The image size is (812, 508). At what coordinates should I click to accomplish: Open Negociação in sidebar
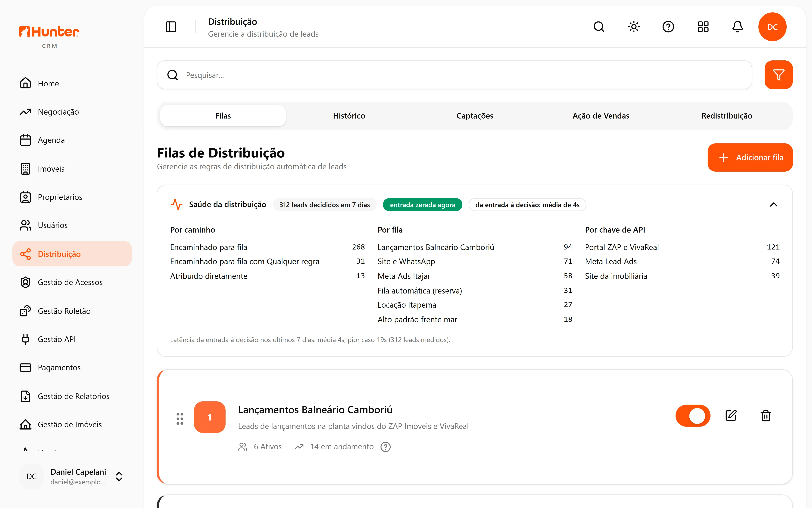click(72, 112)
